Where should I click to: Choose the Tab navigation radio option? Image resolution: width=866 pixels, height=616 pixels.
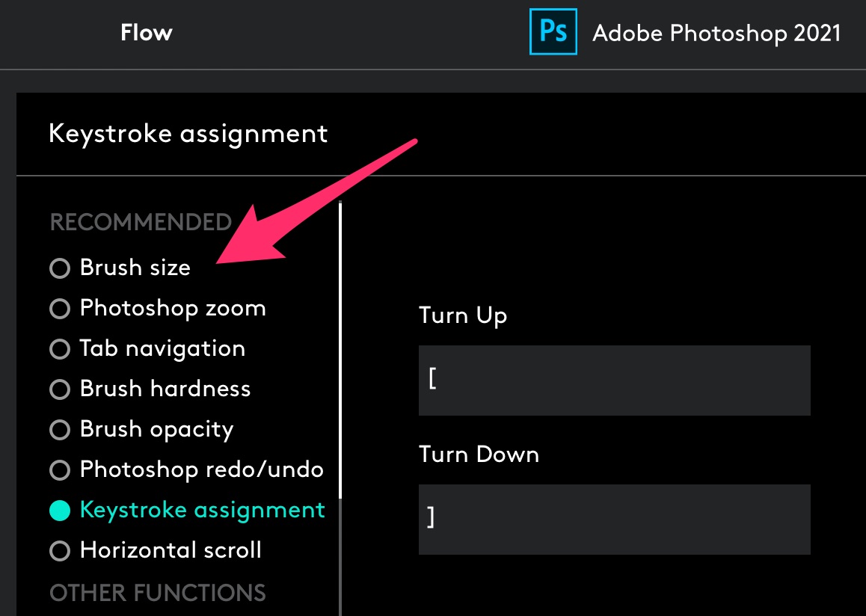[x=60, y=349]
